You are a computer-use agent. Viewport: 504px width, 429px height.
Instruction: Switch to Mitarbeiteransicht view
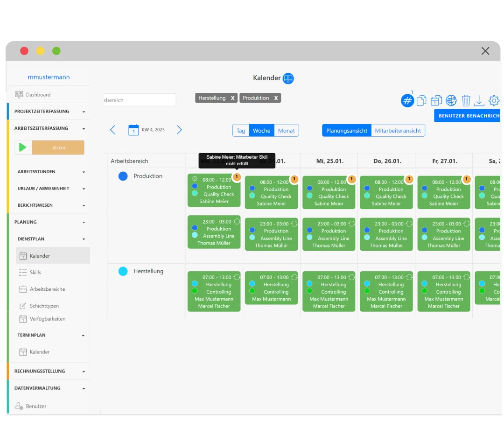coord(398,131)
